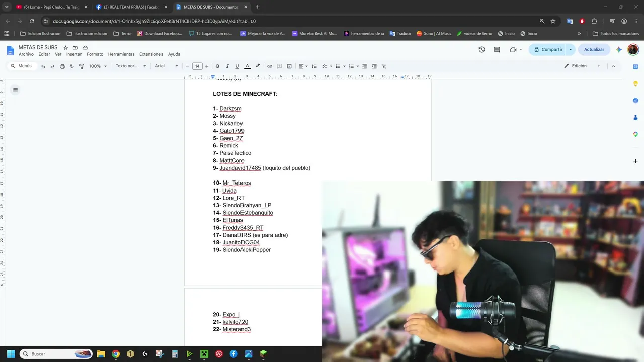Open the videos de terror bookmark

474,34
